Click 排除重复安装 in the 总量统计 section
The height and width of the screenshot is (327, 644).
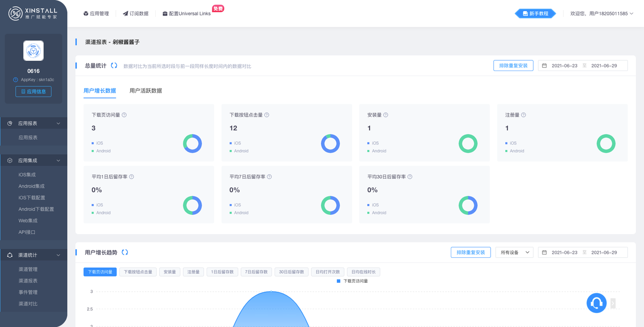pyautogui.click(x=513, y=65)
